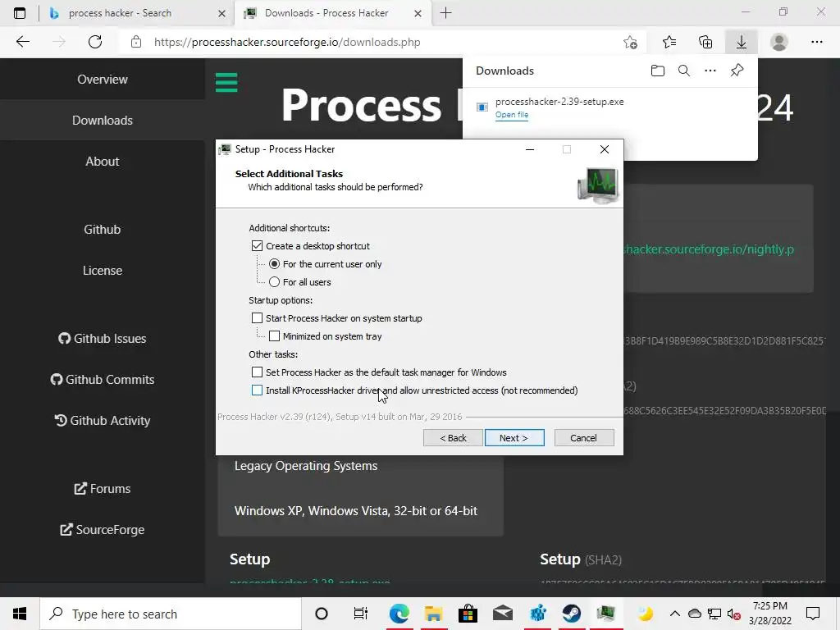Search downloads using the magnifier icon
This screenshot has width=840, height=630.
684,71
